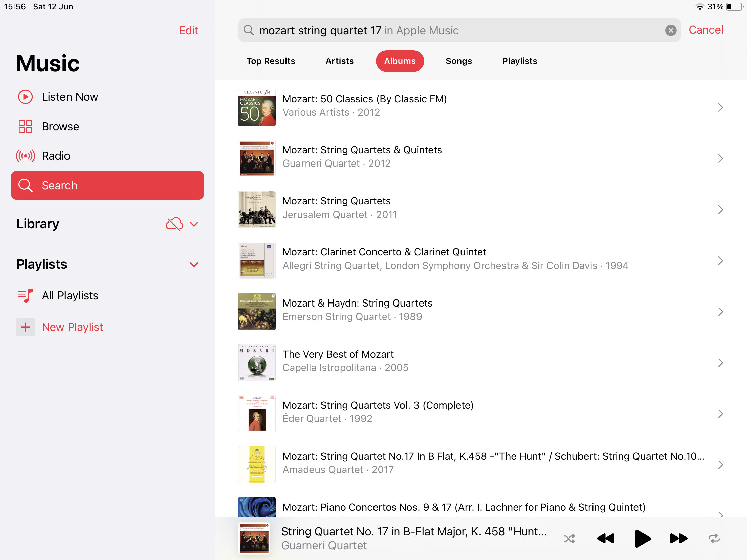
Task: Click the plus icon for New Playlist
Action: (x=25, y=327)
